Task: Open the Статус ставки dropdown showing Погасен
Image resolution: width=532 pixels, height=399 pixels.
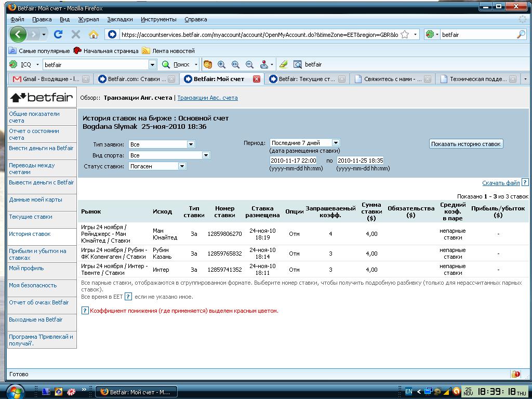Action: click(182, 166)
